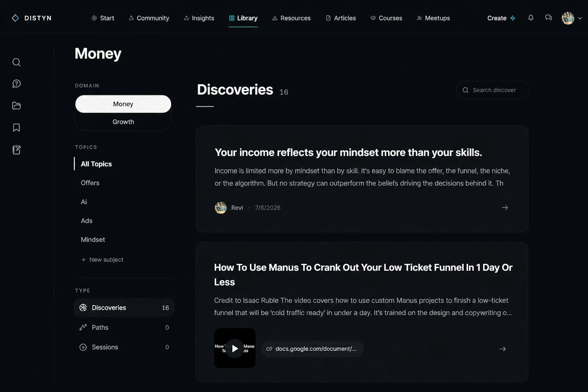Open the docs.google.com document link

tap(312, 349)
